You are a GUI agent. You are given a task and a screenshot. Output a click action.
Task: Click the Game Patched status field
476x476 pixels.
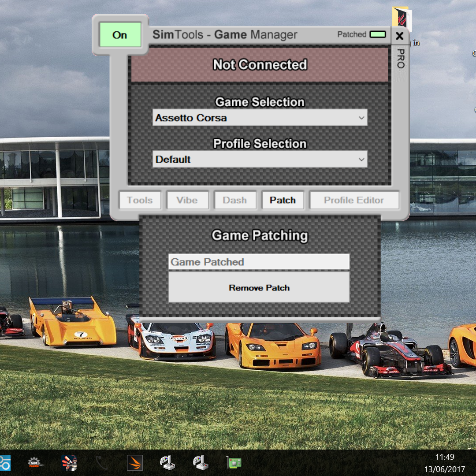pyautogui.click(x=259, y=262)
